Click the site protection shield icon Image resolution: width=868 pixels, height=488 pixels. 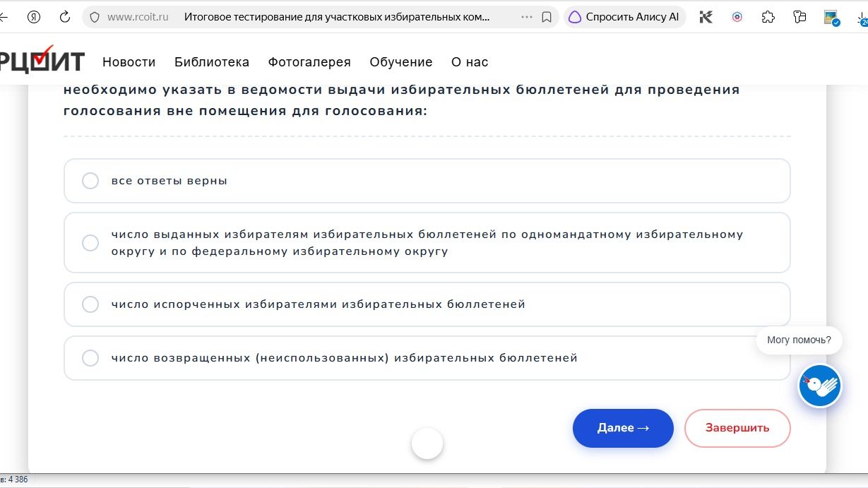(95, 17)
